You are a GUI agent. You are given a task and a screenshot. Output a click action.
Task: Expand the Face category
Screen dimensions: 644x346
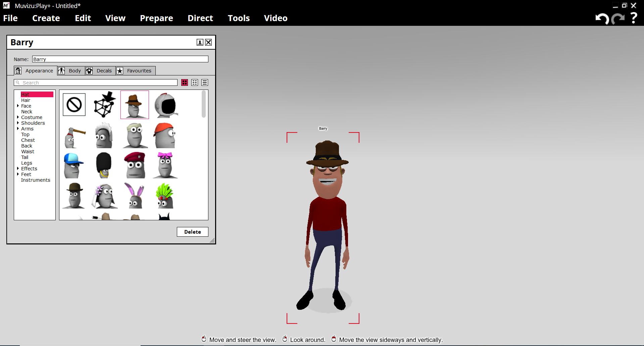[x=18, y=106]
